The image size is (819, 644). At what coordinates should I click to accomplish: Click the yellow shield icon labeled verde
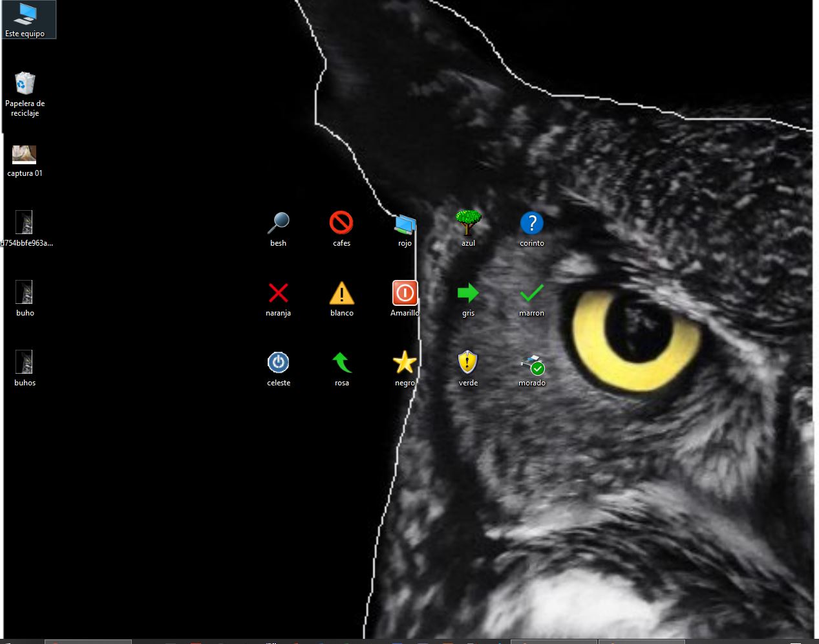click(x=468, y=363)
